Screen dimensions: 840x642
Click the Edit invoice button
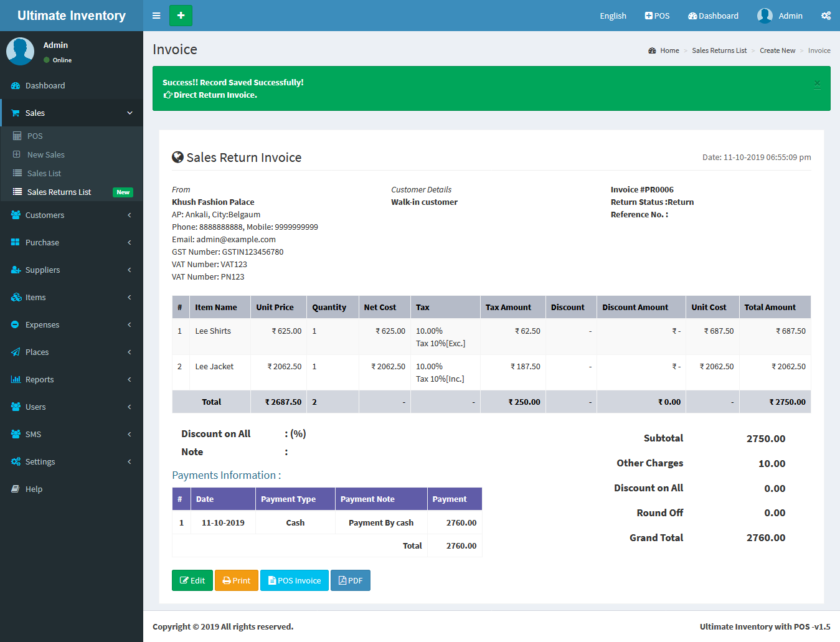pos(192,580)
